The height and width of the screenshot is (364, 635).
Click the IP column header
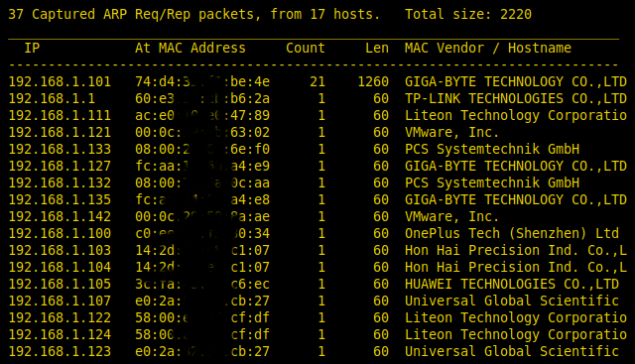coord(33,49)
